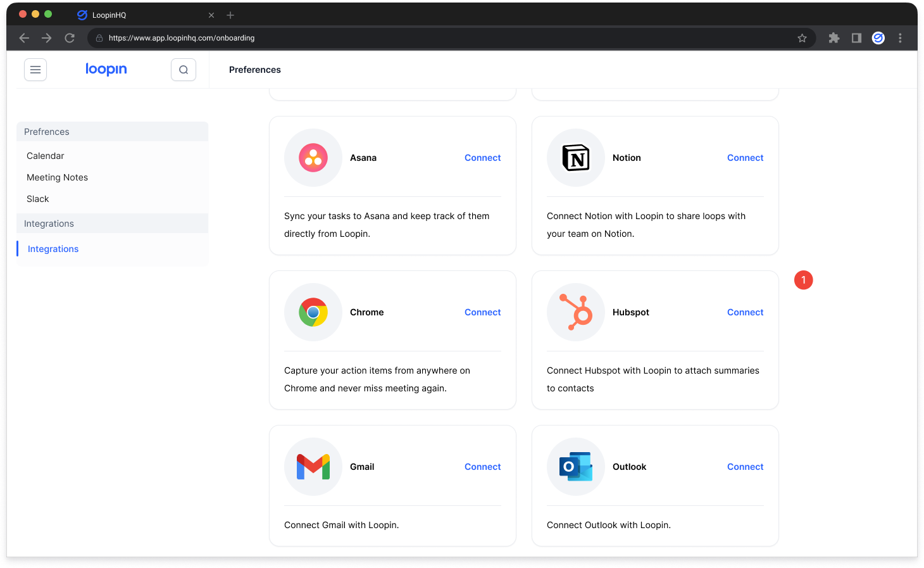Open Slack preferences
Viewport: 924px width, 568px height.
pyautogui.click(x=38, y=199)
